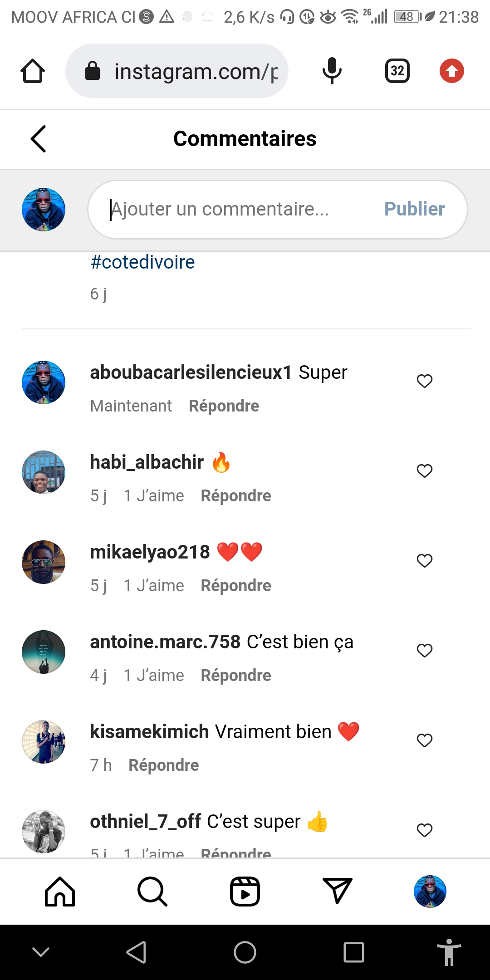Open direct messages paper plane icon

click(x=337, y=891)
